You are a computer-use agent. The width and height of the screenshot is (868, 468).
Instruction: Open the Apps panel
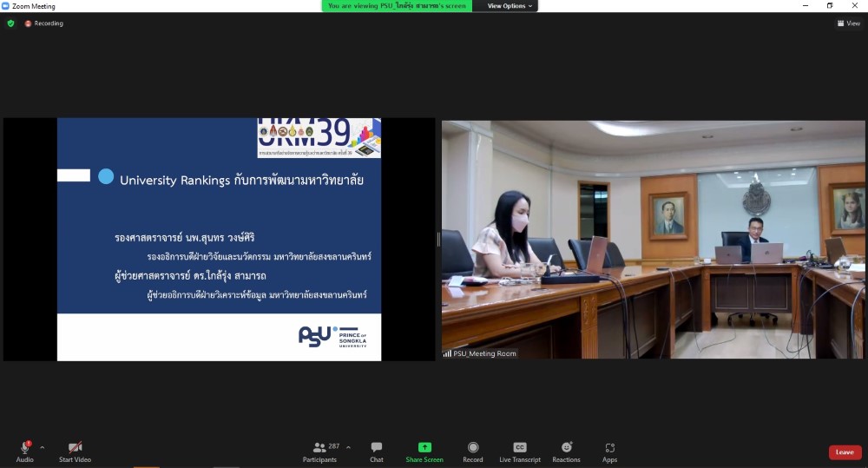click(x=609, y=452)
